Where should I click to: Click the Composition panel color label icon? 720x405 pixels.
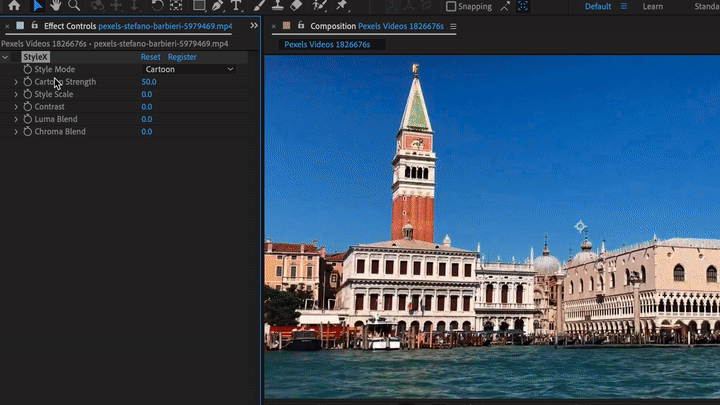coord(287,26)
